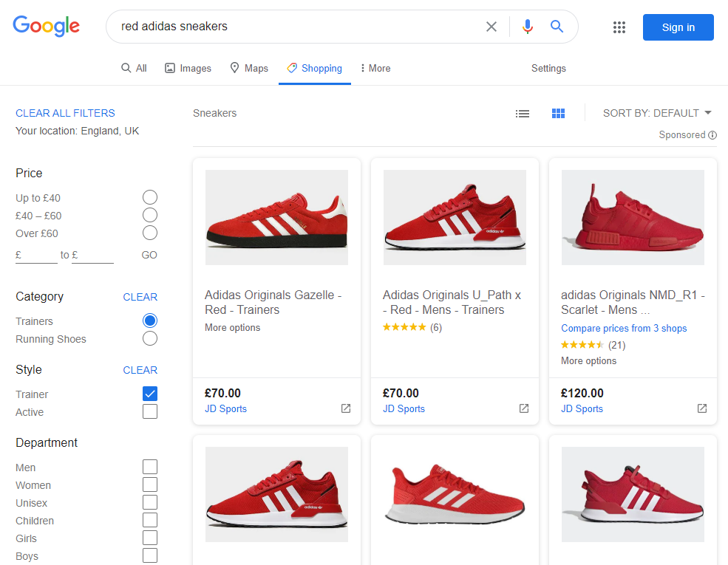Click the Google logo
Viewport: 728px width, 565px height.
tap(46, 26)
